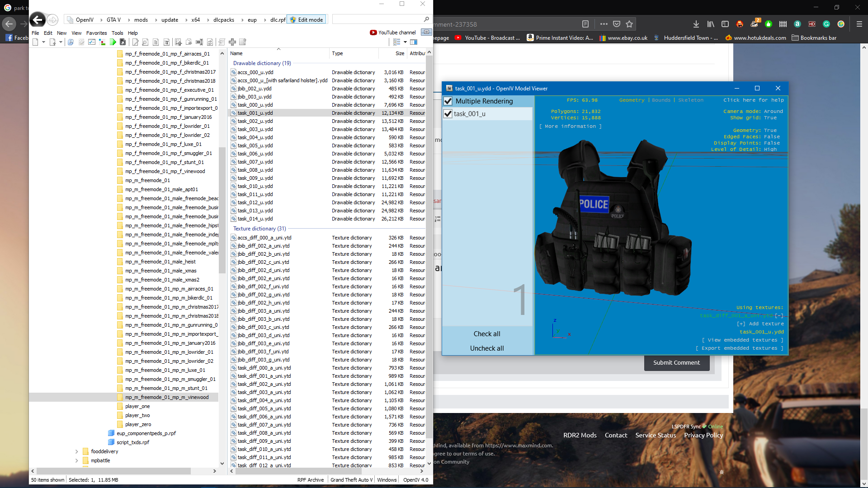Click the view mode list icon
The image size is (868, 488).
tap(396, 42)
